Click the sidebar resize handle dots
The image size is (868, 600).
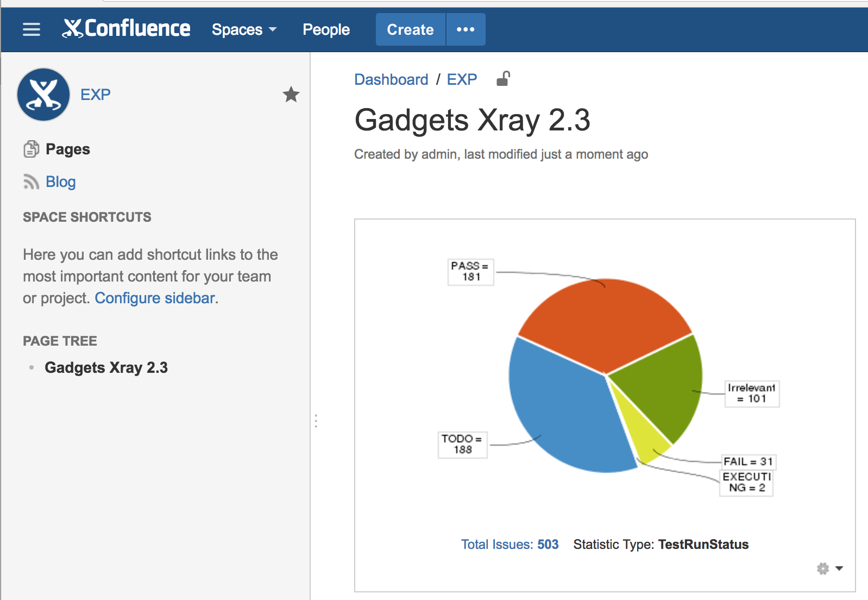coord(316,421)
